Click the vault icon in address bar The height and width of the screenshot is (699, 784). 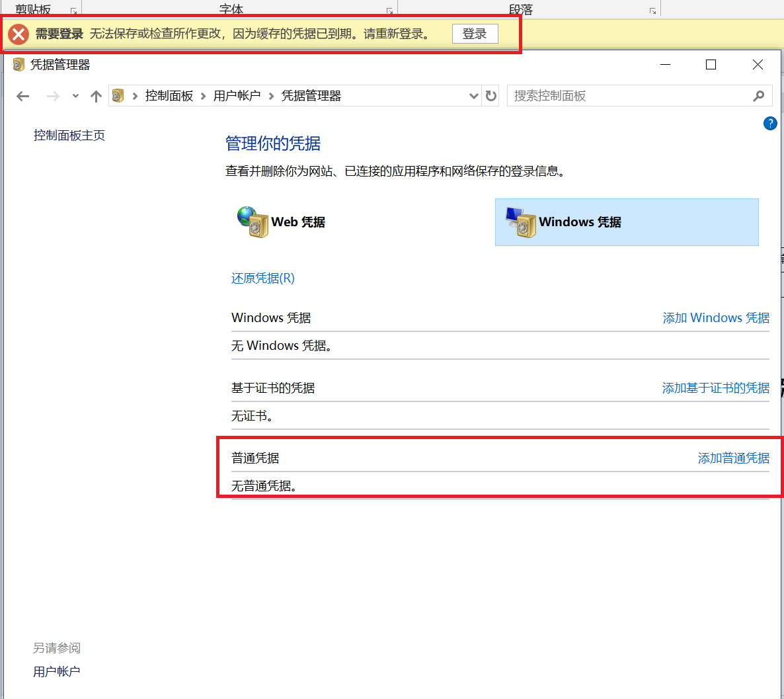coord(118,96)
